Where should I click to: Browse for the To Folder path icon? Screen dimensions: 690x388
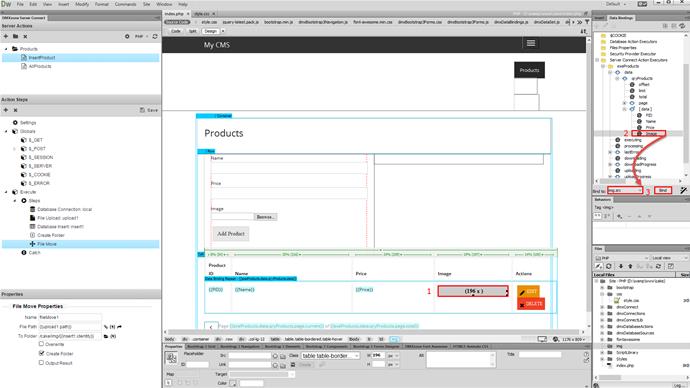[106, 336]
